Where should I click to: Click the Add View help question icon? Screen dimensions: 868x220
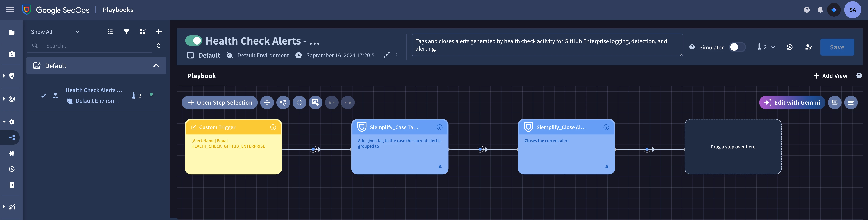point(859,76)
